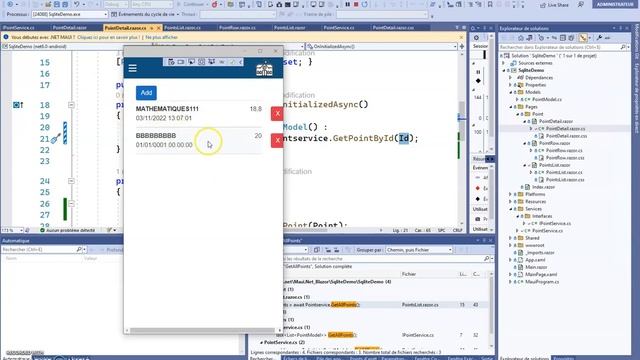Screen dimensions: 640x360
Task: Open the Thread dropdown
Action: point(238,14)
